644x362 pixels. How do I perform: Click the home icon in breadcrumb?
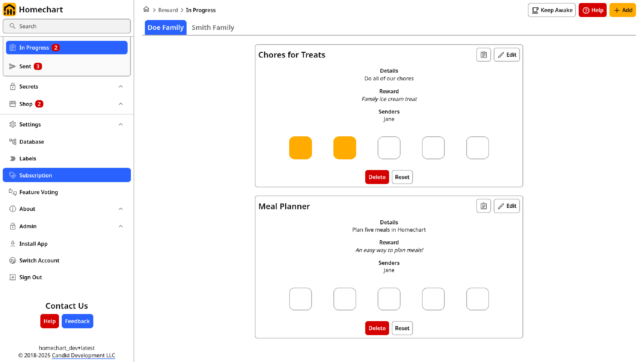pos(146,10)
